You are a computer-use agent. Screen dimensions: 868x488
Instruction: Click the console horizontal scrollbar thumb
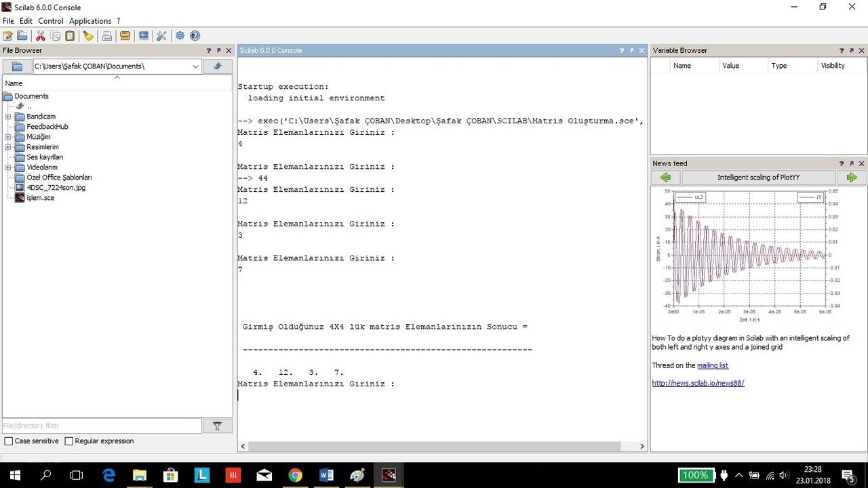[x=435, y=446]
